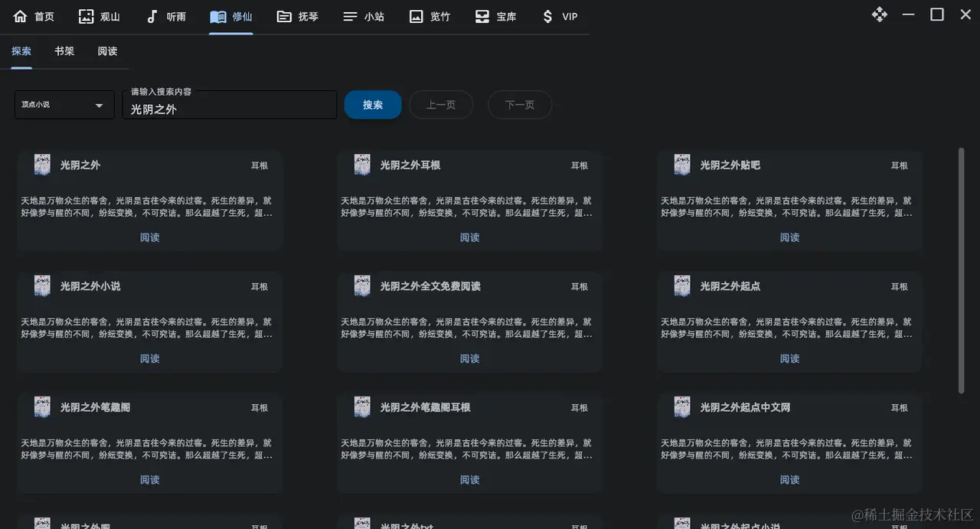The height and width of the screenshot is (529, 980).
Task: Click the folder icon for 抚琴
Action: click(x=284, y=16)
